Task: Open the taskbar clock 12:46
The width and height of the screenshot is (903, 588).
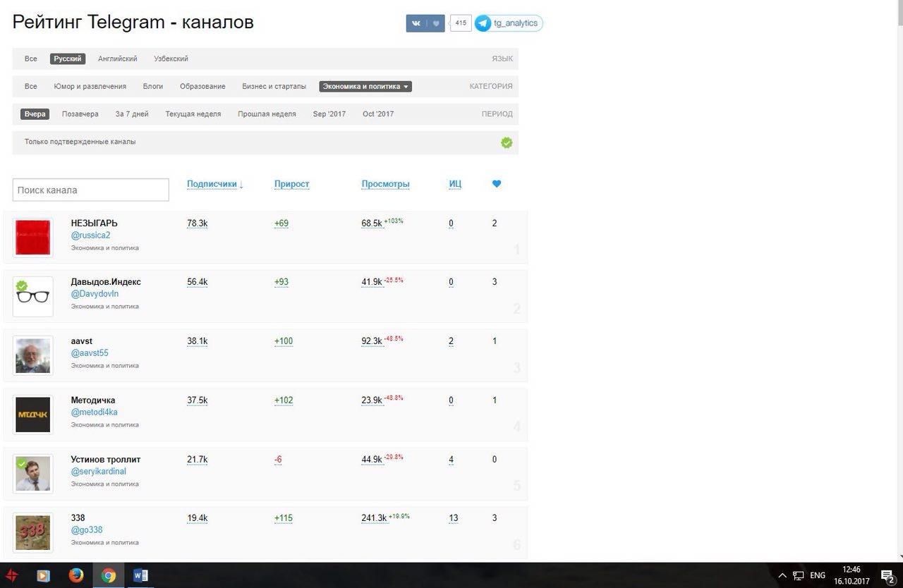Action: [852, 569]
